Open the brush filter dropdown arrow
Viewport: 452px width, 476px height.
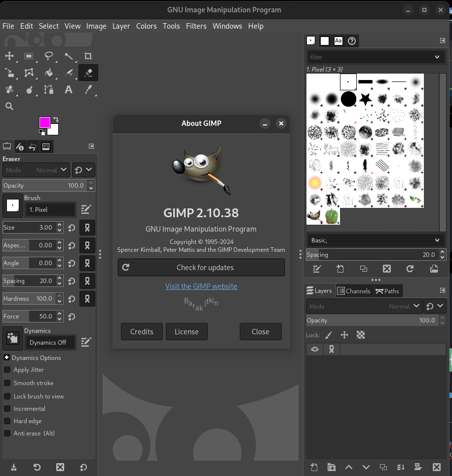pos(437,57)
